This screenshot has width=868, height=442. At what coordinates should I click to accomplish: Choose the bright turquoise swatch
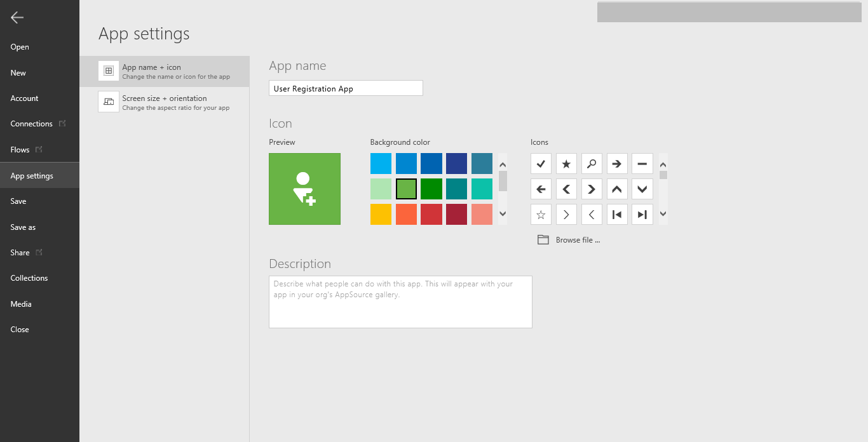482,189
